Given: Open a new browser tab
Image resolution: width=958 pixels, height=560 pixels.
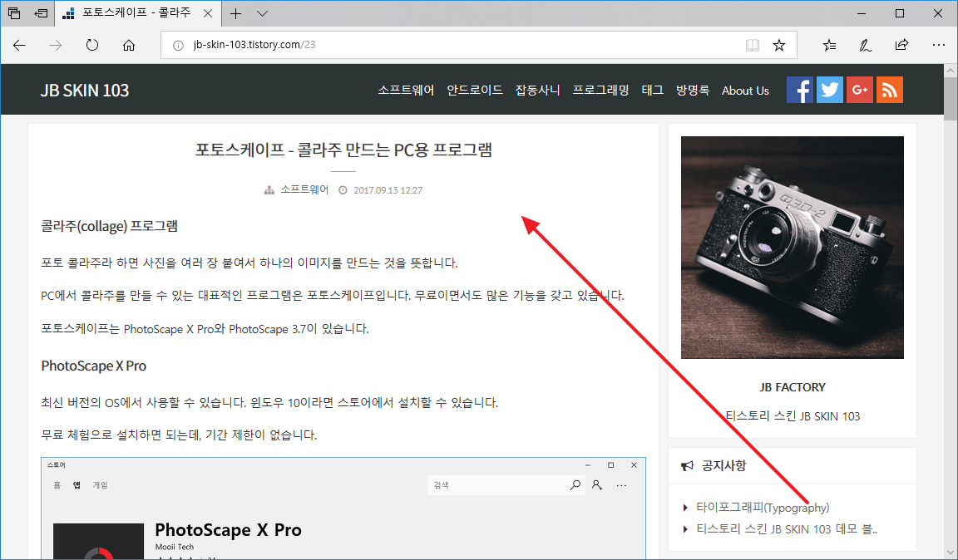Looking at the screenshot, I should click(236, 13).
